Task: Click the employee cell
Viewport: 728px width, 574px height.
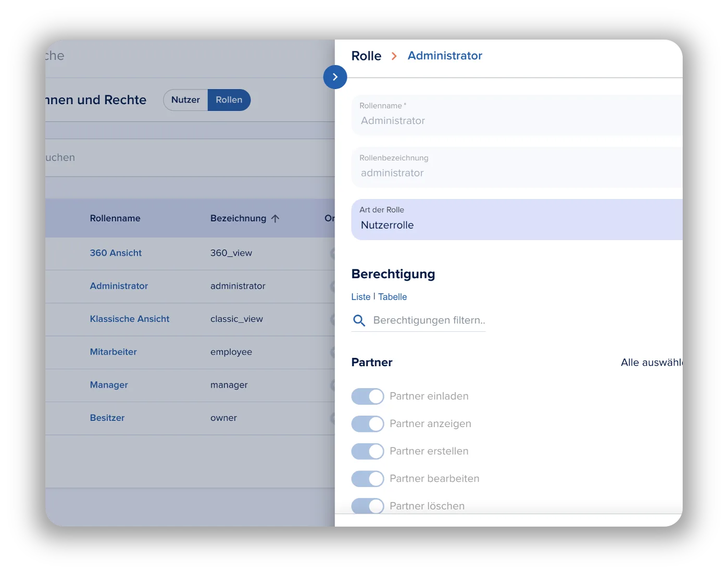Action: [231, 352]
